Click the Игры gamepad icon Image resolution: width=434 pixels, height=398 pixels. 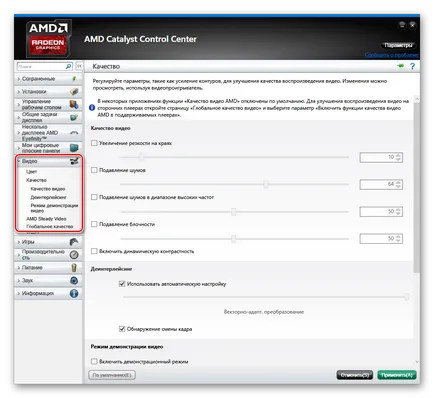(74, 242)
